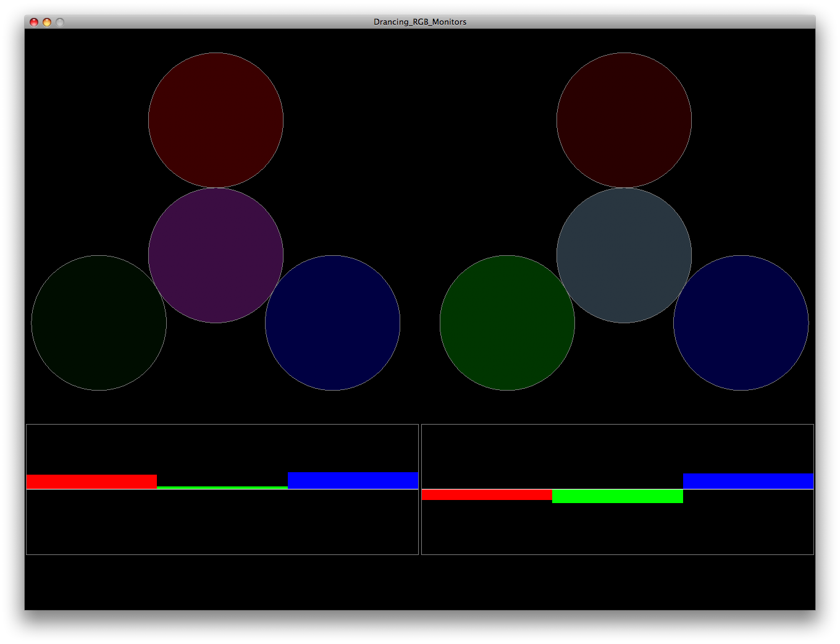
Task: Click the blue bar in the left monitor
Action: 351,480
